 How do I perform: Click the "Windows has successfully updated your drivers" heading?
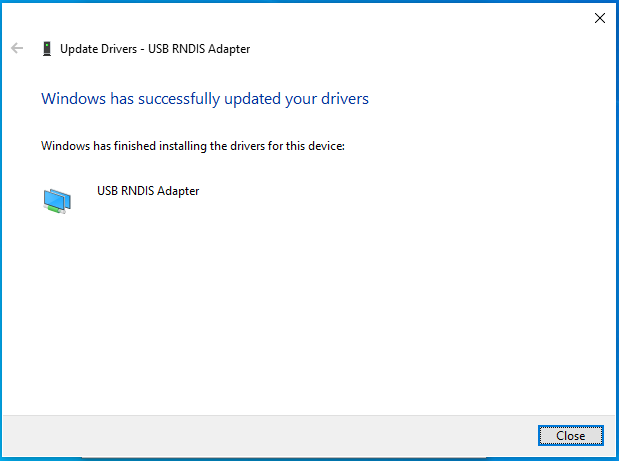(x=205, y=99)
